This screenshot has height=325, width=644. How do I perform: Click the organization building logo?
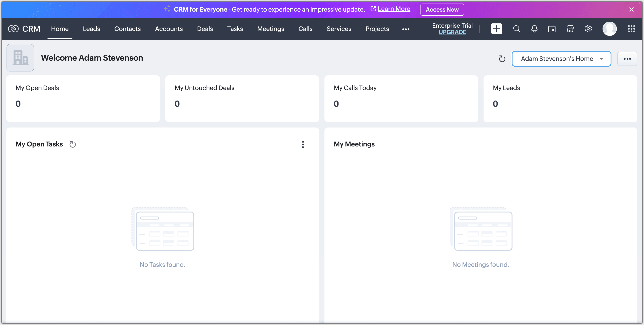point(20,58)
